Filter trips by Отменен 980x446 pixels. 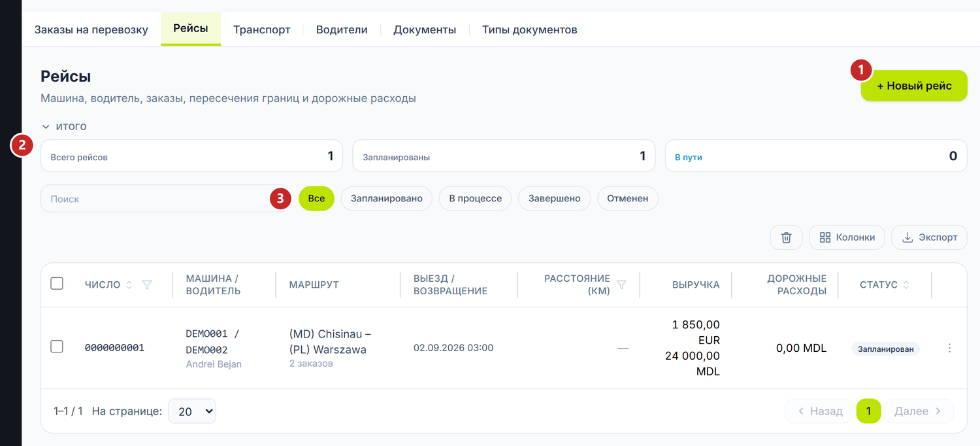coord(628,198)
